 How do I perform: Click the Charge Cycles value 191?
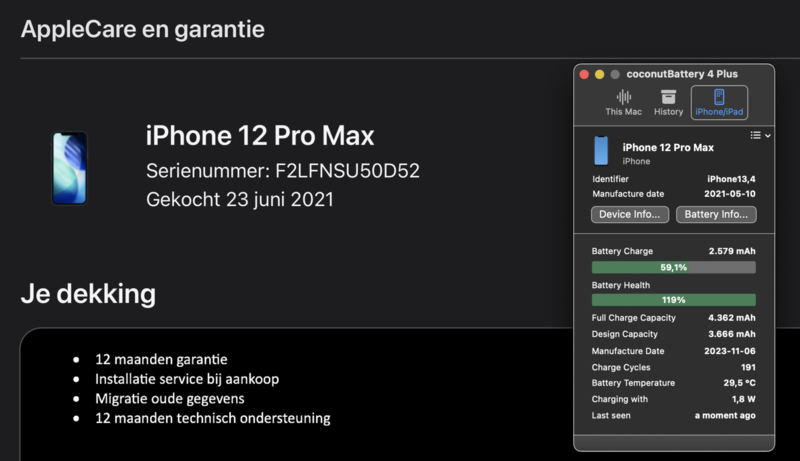pos(745,367)
